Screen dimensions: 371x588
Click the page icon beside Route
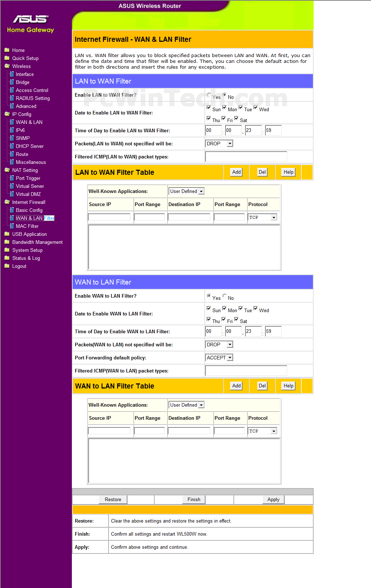click(x=12, y=154)
